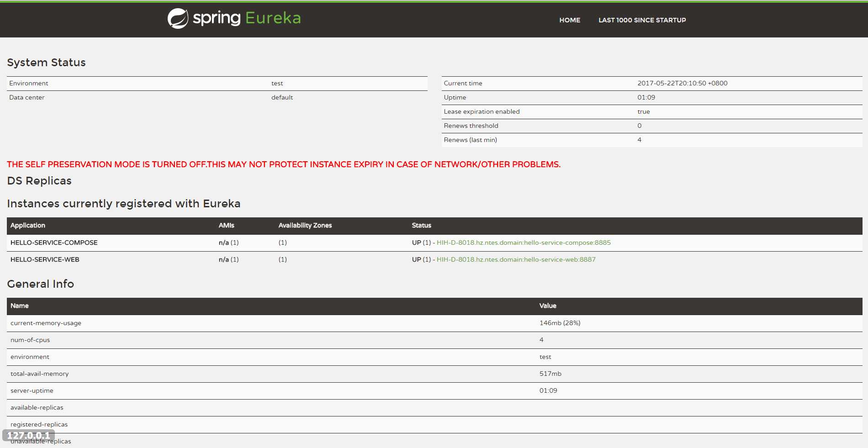Click the Current time value 2017-05-22T20:10:50 +0800

click(682, 83)
